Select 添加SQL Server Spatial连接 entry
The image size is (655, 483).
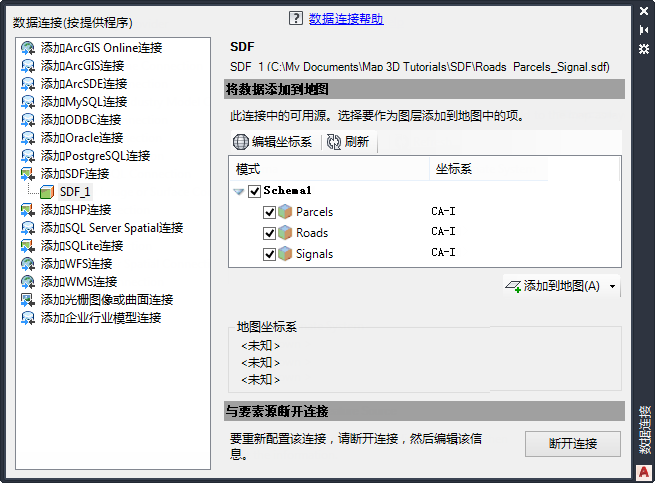coord(112,228)
